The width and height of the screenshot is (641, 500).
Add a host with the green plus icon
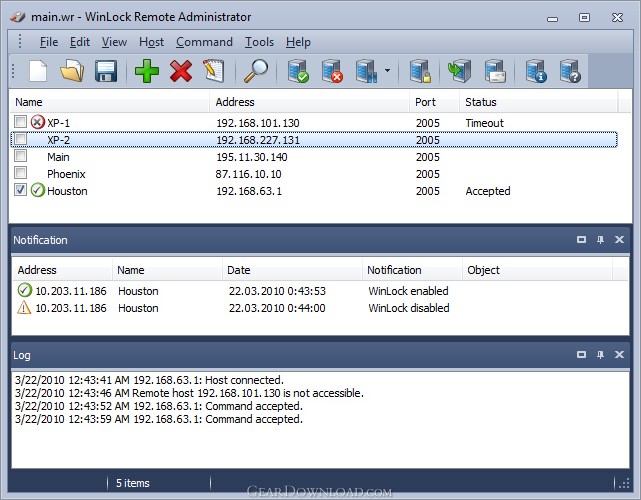(147, 71)
